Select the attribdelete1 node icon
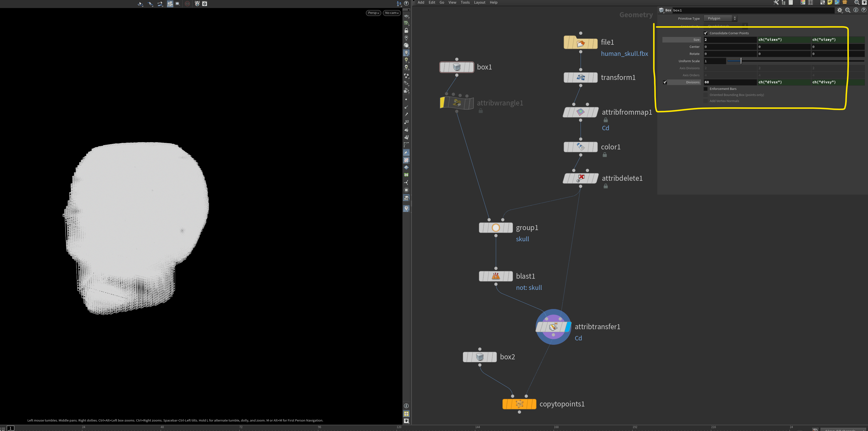Viewport: 868px width, 431px height. [x=580, y=178]
